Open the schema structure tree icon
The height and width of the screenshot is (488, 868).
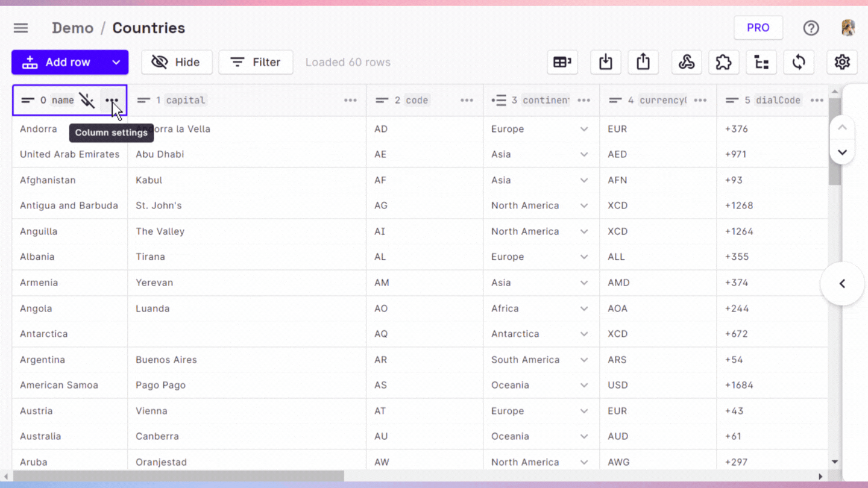[x=761, y=62]
